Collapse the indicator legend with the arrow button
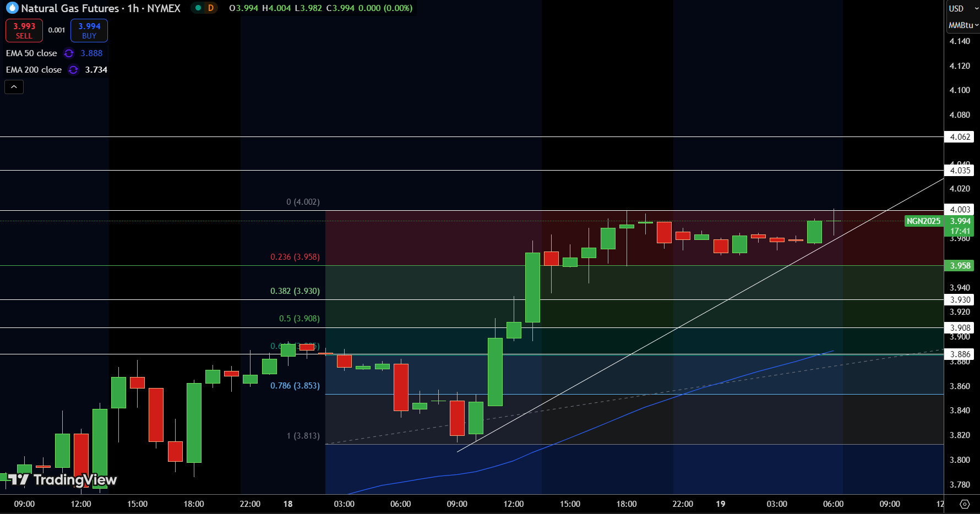980x514 pixels. (x=14, y=87)
